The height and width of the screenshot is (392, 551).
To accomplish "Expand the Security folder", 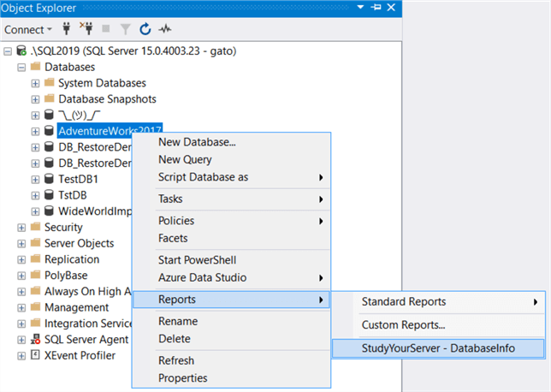I will 21,228.
